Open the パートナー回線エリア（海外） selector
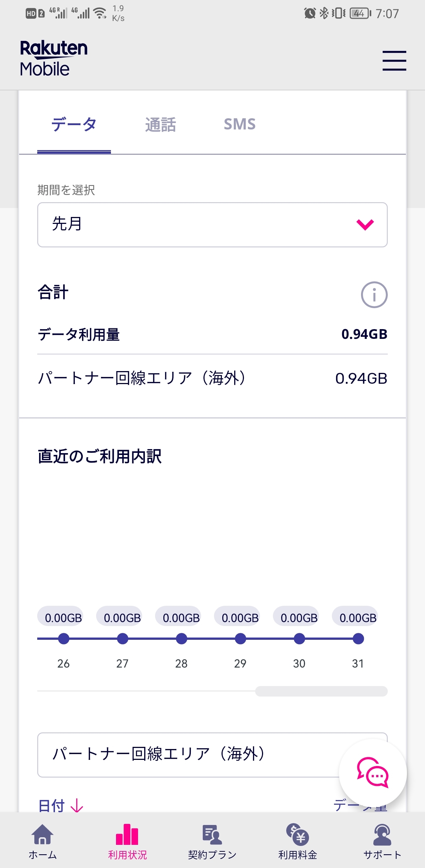The width and height of the screenshot is (425, 868). click(188, 754)
